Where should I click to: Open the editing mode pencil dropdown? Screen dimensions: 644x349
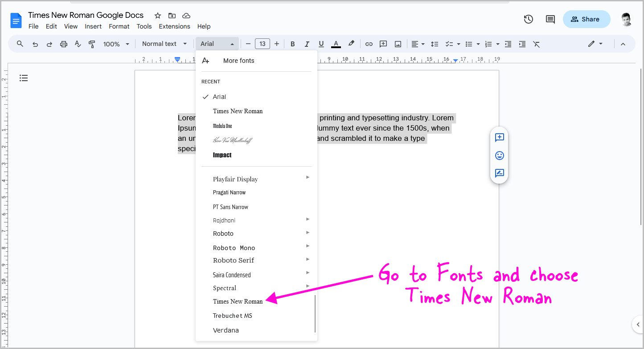[x=595, y=44]
